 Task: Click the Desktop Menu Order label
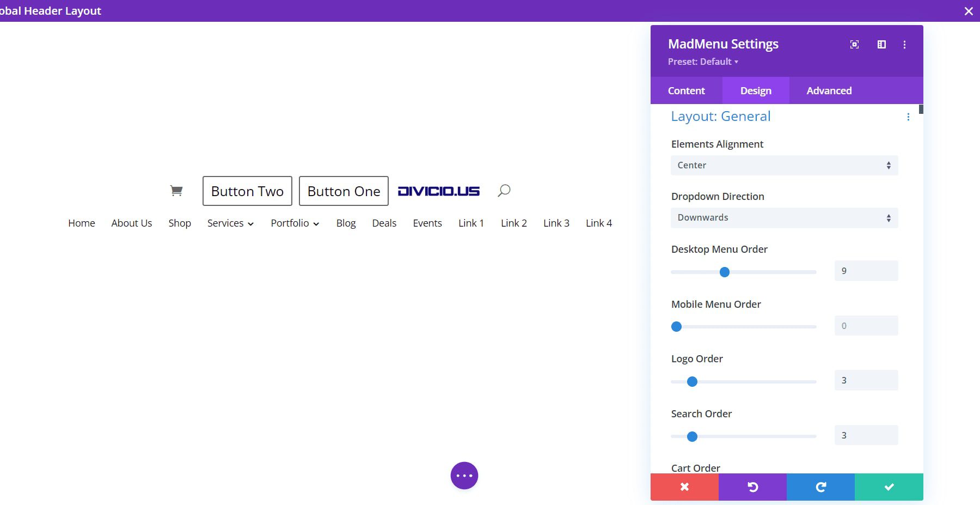(719, 250)
